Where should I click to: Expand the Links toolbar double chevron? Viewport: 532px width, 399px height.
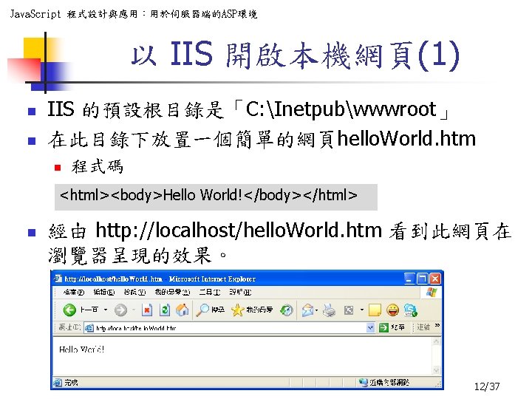point(437,326)
